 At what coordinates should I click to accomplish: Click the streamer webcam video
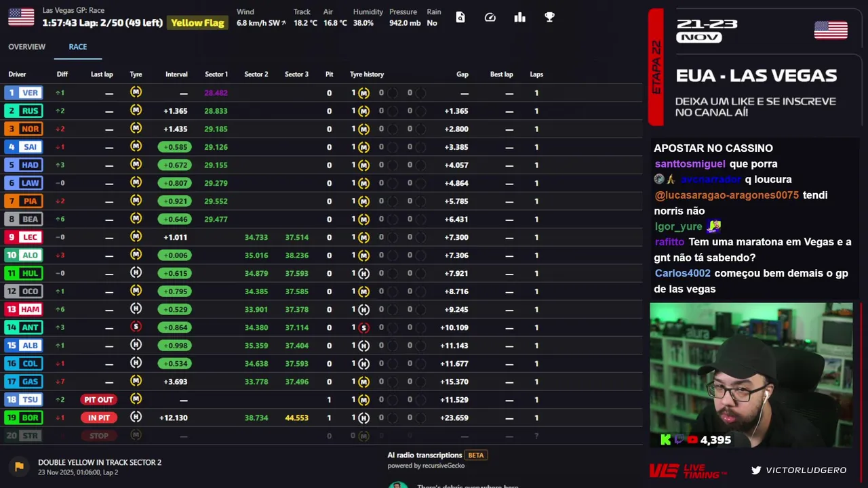coord(751,375)
